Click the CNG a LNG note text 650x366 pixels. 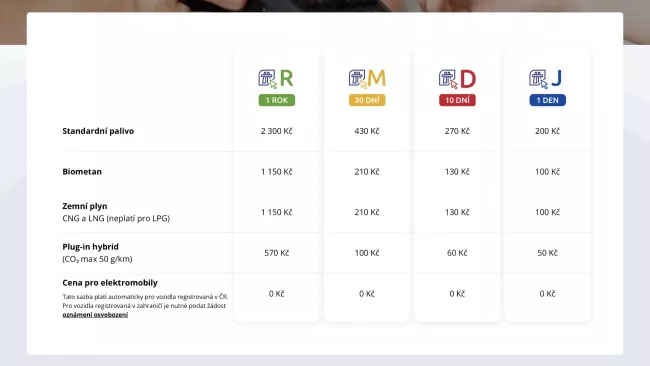(x=116, y=218)
